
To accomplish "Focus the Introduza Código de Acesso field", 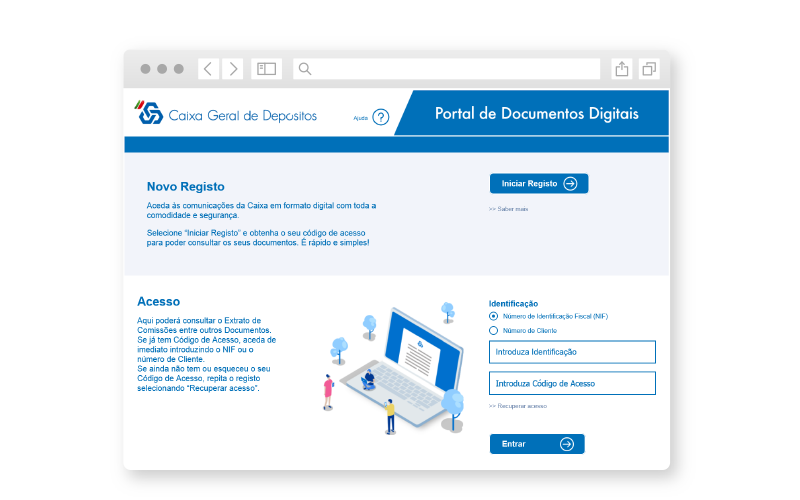I will coord(572,383).
